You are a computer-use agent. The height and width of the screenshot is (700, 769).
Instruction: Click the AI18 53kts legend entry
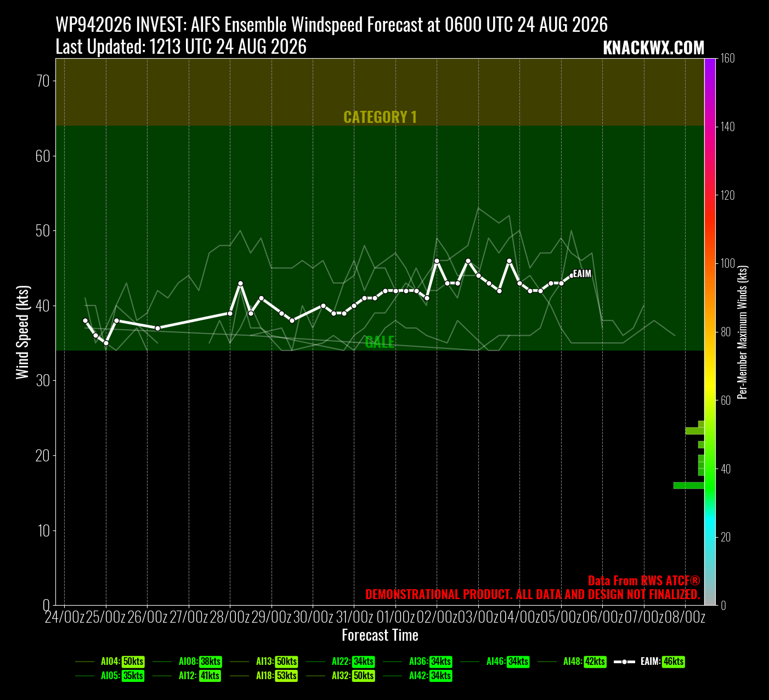coord(264,676)
